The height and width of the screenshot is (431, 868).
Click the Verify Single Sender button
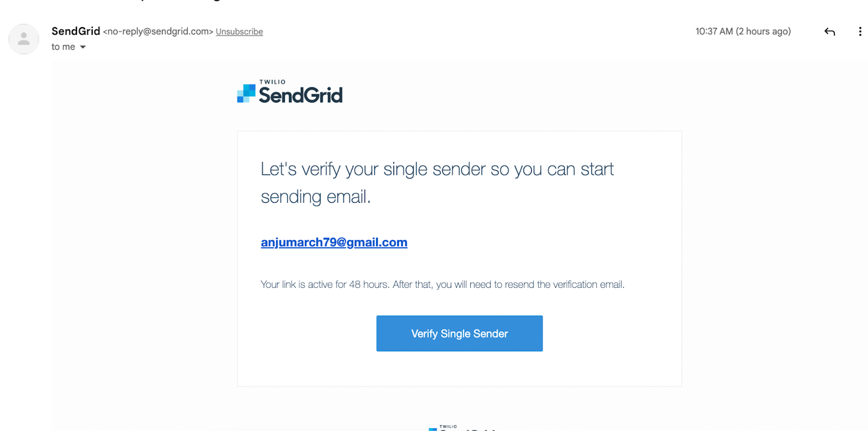(x=459, y=333)
